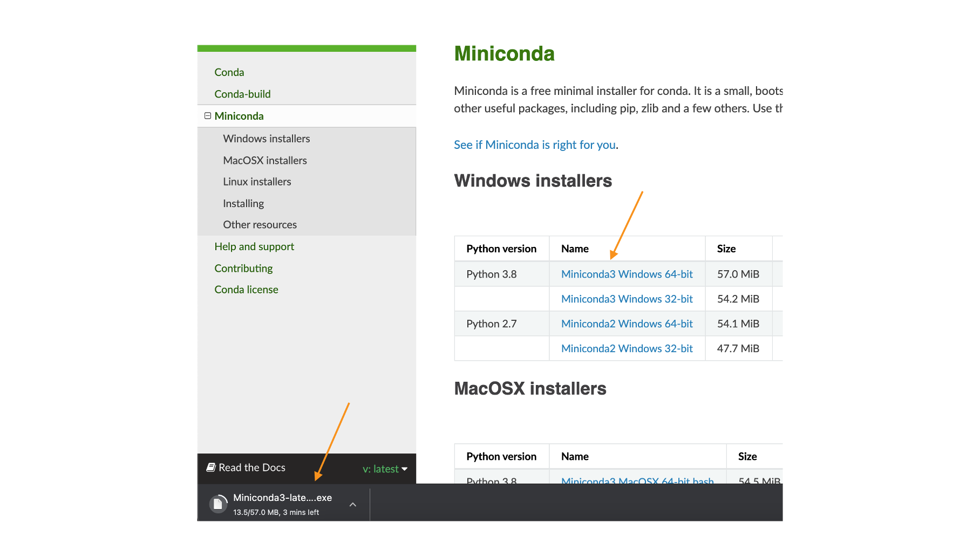The height and width of the screenshot is (557, 980).
Task: Open the Contributing page
Action: (x=243, y=268)
